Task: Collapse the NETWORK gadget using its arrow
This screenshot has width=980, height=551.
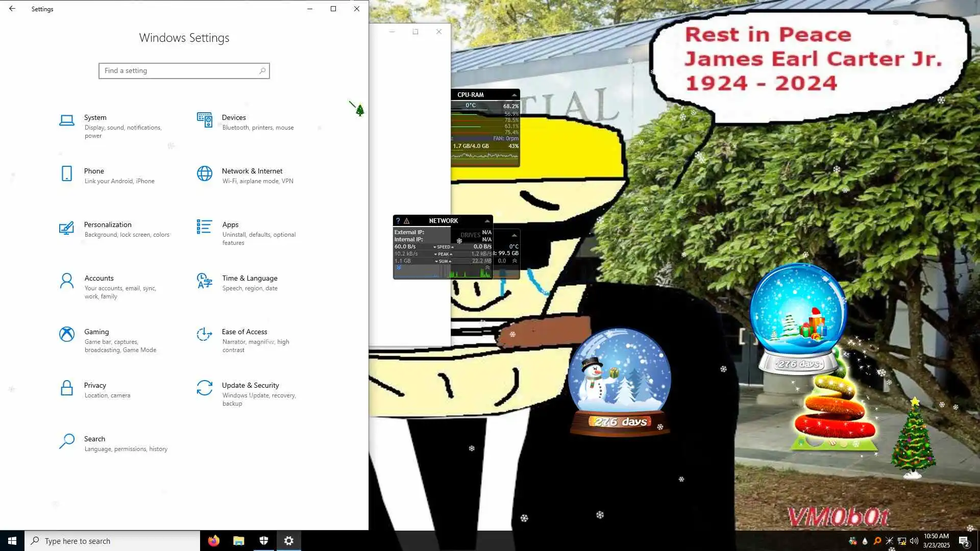Action: pos(487,221)
